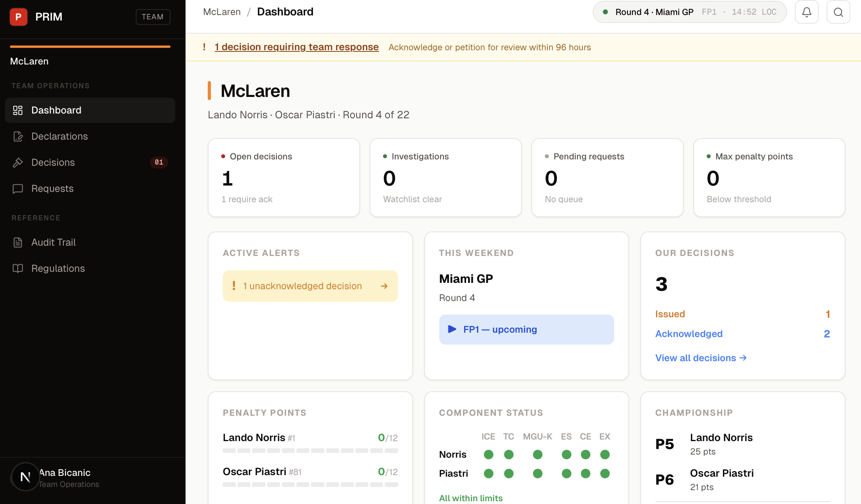This screenshot has width=861, height=504.
Task: Click the FP1 upcoming session banner
Action: 526,329
